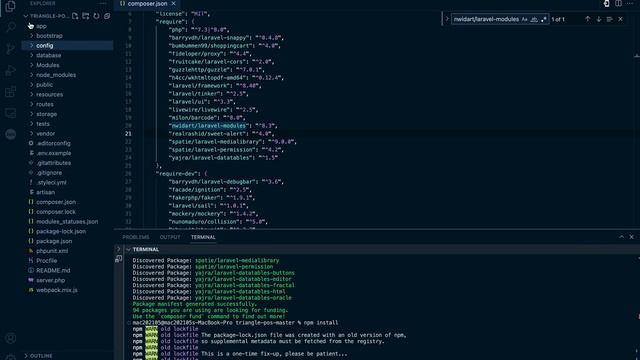Collapse all folders in explorer
Image resolution: width=640 pixels, height=360 pixels.
[107, 16]
